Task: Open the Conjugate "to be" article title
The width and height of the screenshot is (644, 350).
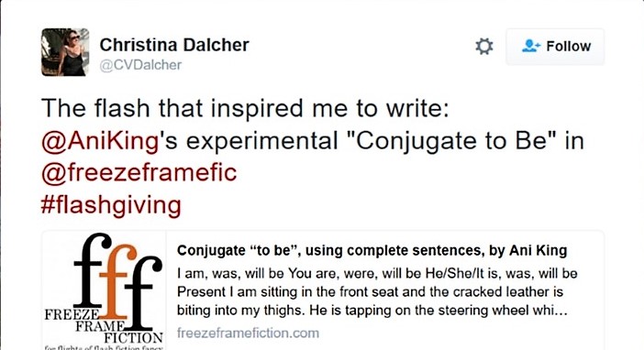Action: pyautogui.click(x=372, y=250)
